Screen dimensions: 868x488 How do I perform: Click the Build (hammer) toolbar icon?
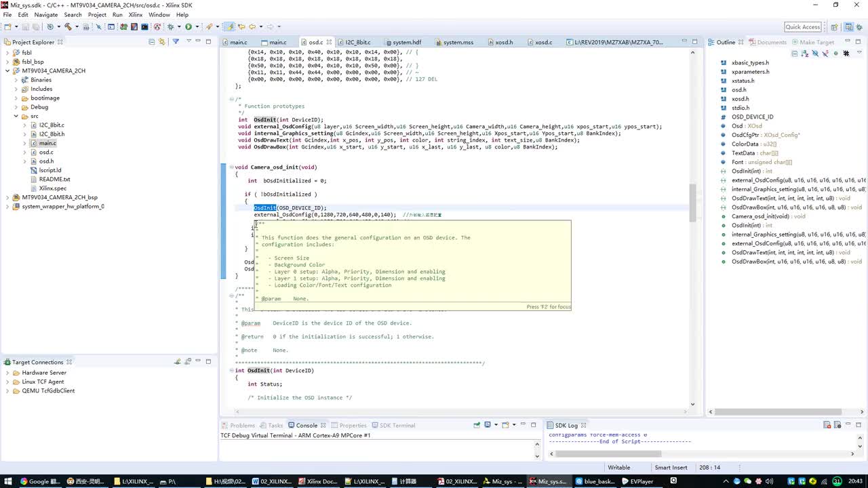click(68, 27)
